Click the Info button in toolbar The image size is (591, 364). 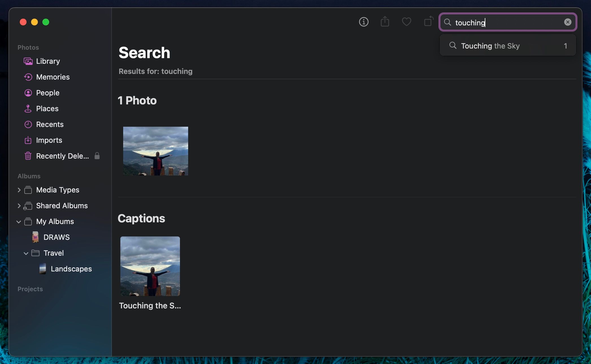(x=364, y=22)
